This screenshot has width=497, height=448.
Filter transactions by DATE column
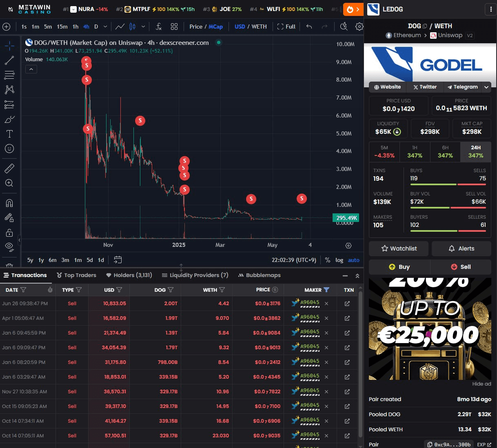click(23, 290)
